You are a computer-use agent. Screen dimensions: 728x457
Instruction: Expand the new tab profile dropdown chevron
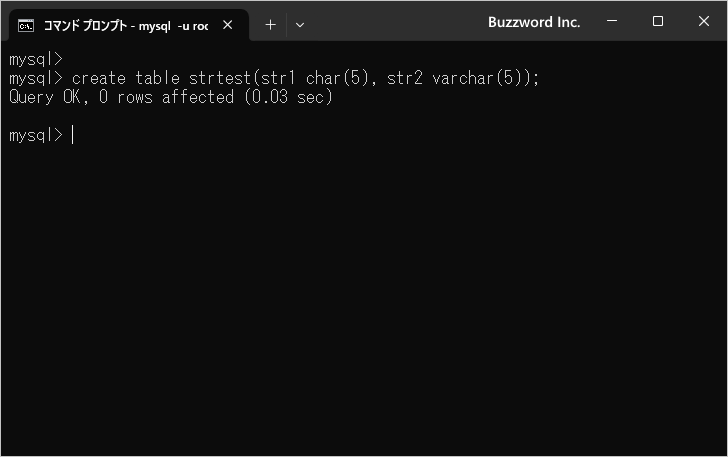(300, 24)
